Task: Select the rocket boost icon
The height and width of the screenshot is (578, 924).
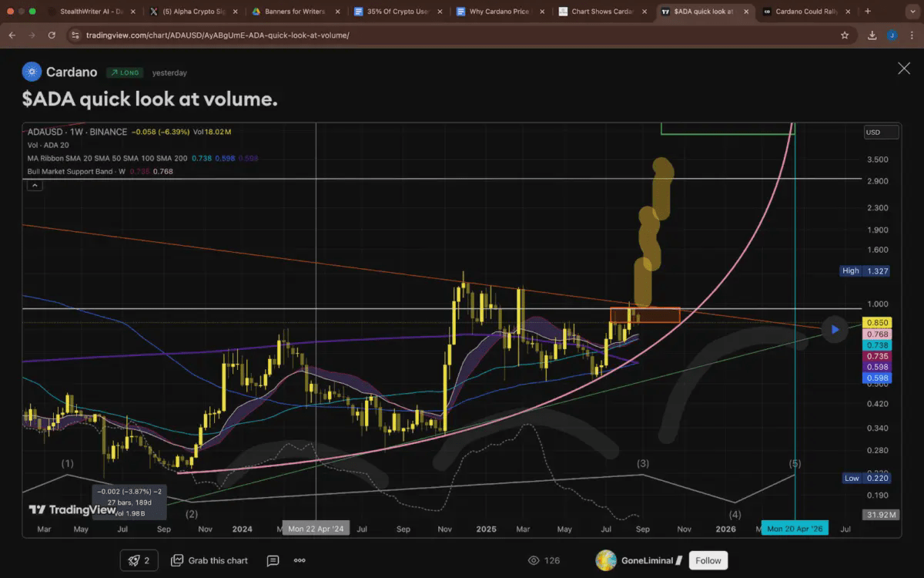Action: tap(134, 560)
